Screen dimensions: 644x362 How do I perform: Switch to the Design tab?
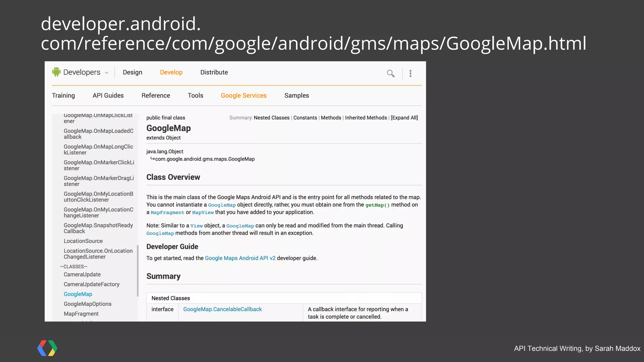(x=132, y=72)
